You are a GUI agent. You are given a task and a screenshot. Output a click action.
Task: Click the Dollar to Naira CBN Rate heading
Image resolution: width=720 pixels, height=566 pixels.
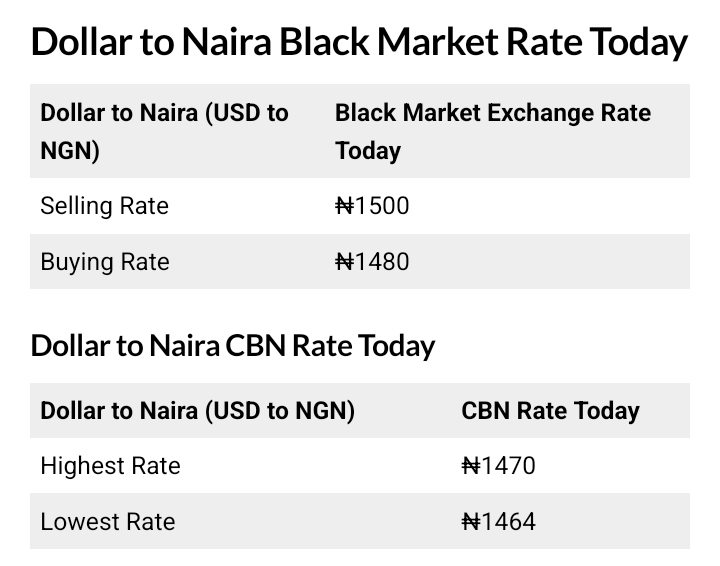pyautogui.click(x=233, y=346)
